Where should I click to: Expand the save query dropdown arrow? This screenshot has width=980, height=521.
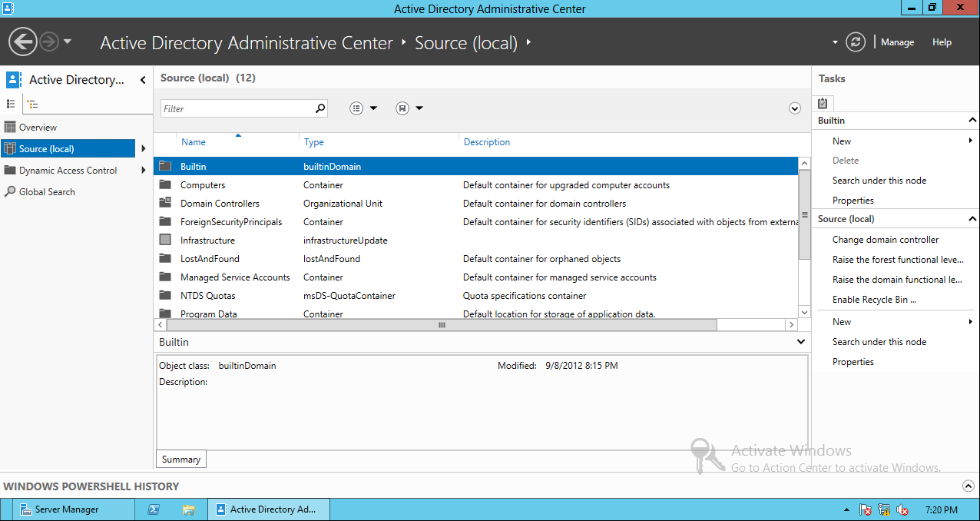click(x=418, y=108)
